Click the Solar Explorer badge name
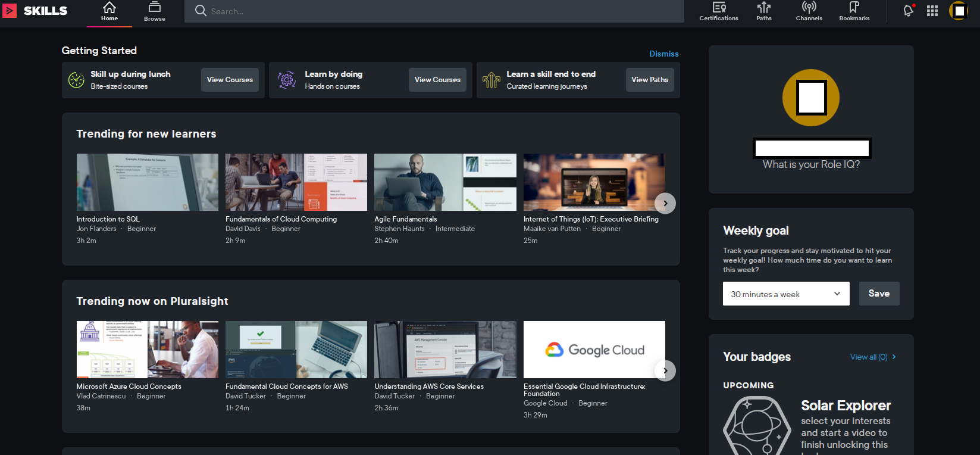The width and height of the screenshot is (980, 455). point(846,406)
